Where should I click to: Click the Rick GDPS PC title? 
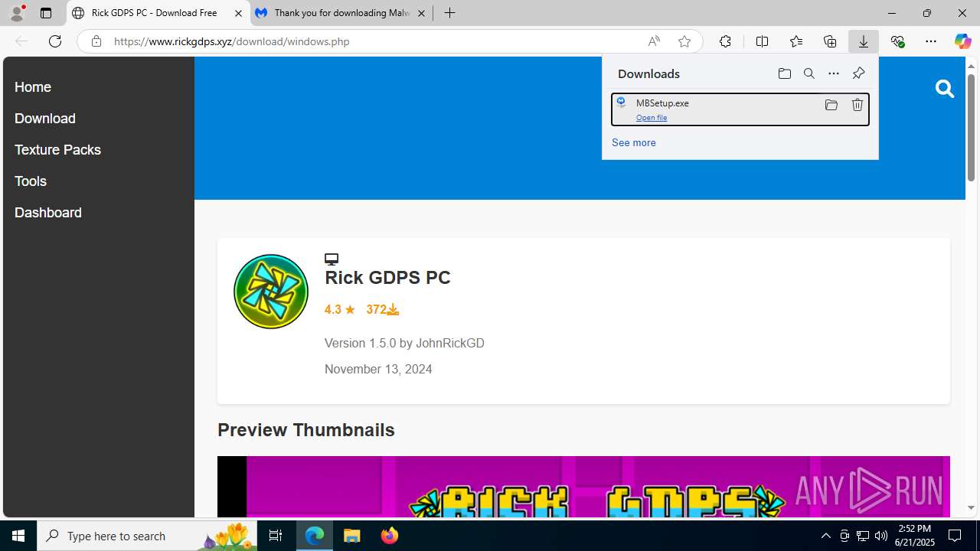[x=387, y=278]
